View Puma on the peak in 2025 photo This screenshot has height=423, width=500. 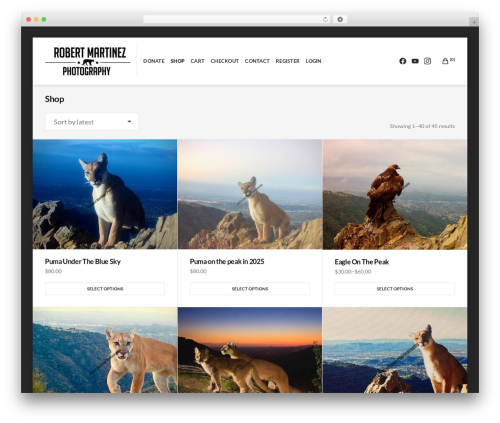pos(250,194)
